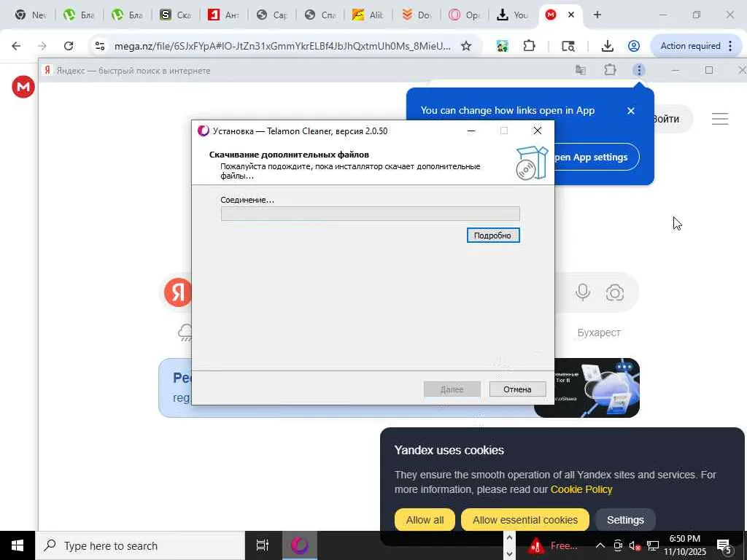Click translate icon in Yandex app window
This screenshot has width=747, height=560.
580,71
